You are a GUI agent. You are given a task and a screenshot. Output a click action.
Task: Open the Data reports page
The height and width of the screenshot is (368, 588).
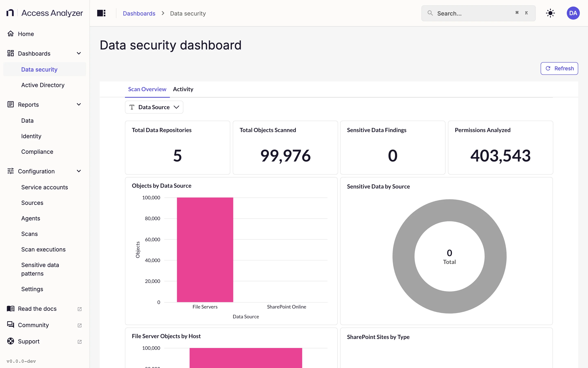27,120
